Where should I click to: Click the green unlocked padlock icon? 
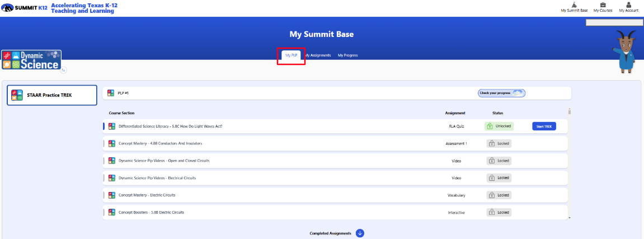[490, 126]
